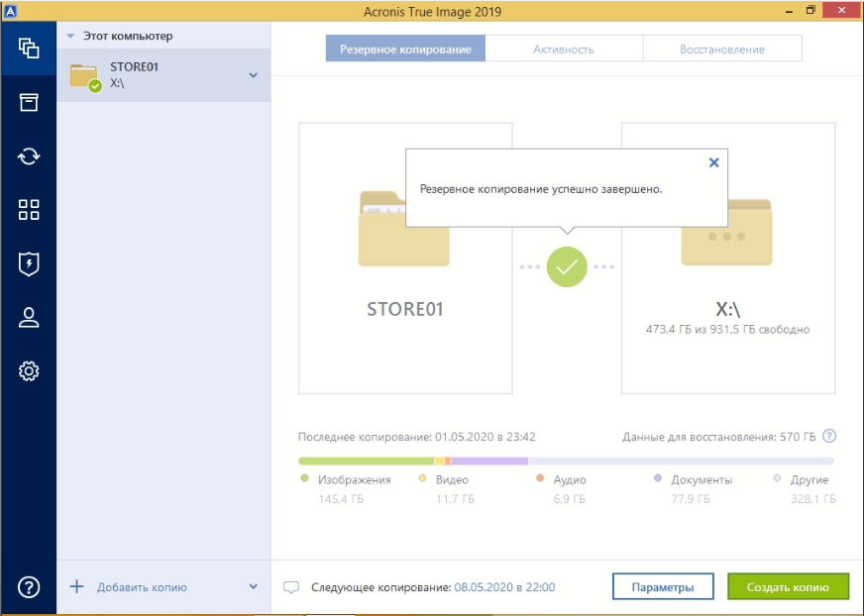Click the purple Документы bar segment
The image size is (864, 616).
click(x=489, y=461)
